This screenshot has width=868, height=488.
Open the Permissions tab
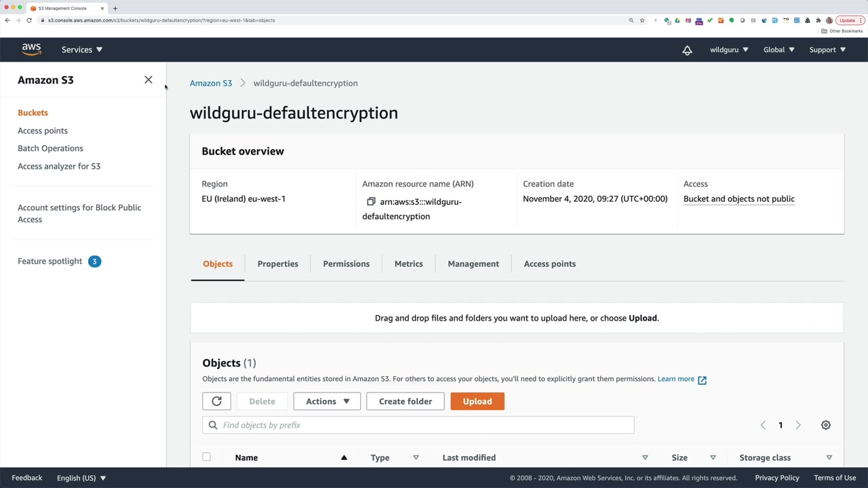tap(347, 264)
